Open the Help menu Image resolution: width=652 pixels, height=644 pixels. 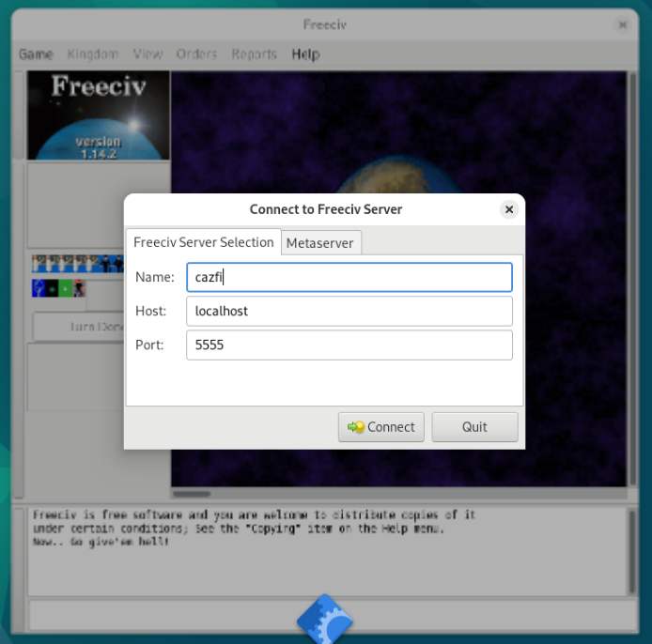click(305, 54)
